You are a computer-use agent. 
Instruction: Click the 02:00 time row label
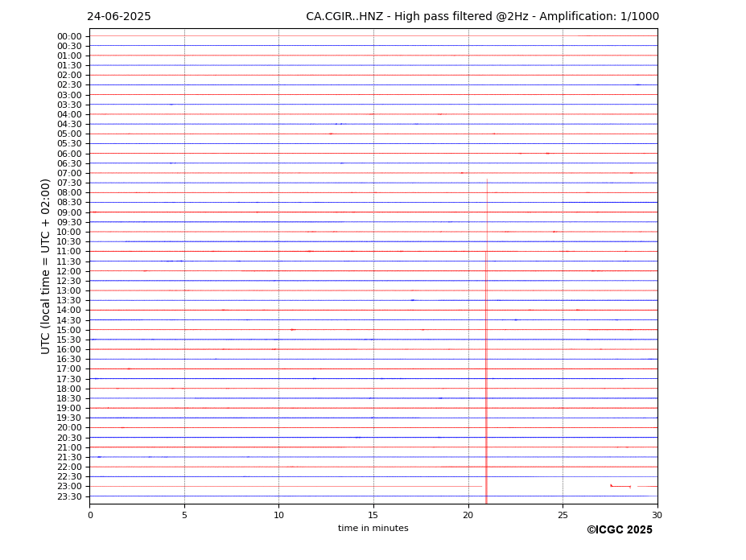coord(69,75)
